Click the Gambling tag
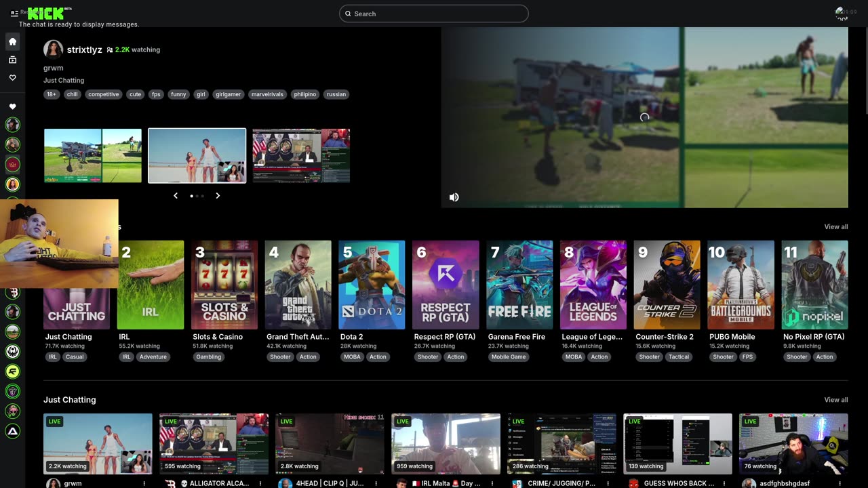 coord(208,357)
